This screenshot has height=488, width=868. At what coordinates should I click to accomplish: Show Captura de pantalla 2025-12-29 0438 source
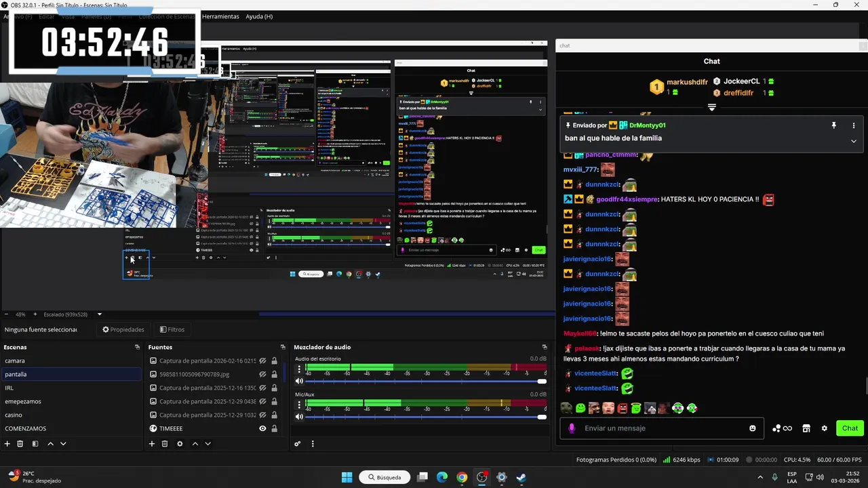click(262, 401)
